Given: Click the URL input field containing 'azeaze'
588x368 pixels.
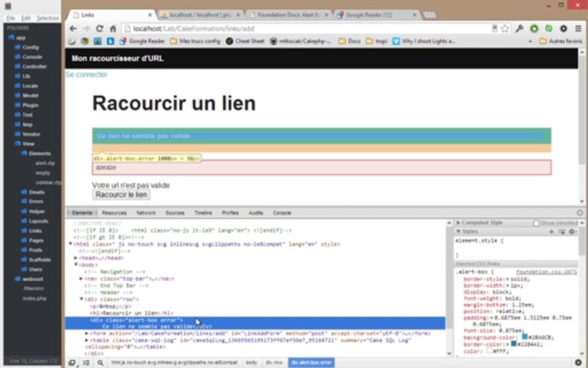Looking at the screenshot, I should [322, 168].
